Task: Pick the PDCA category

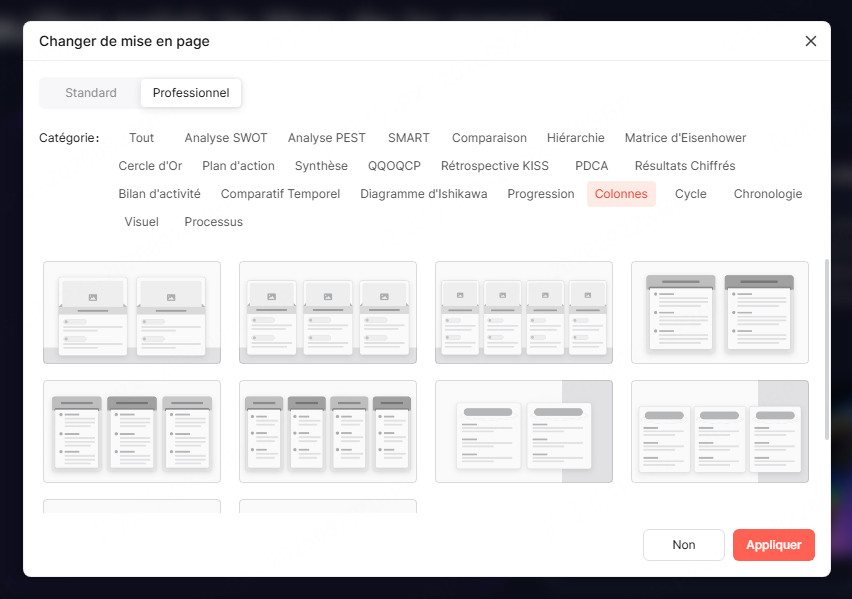Action: click(591, 166)
